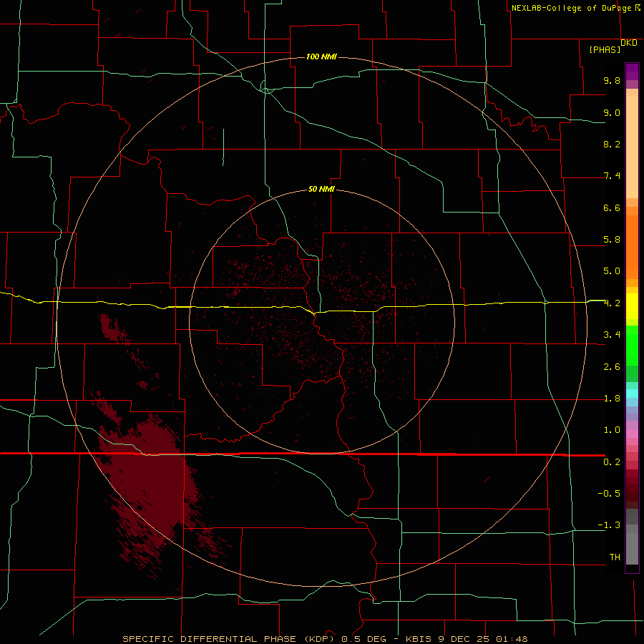Click the 4.2 scale value
644x644 pixels.
click(x=612, y=303)
